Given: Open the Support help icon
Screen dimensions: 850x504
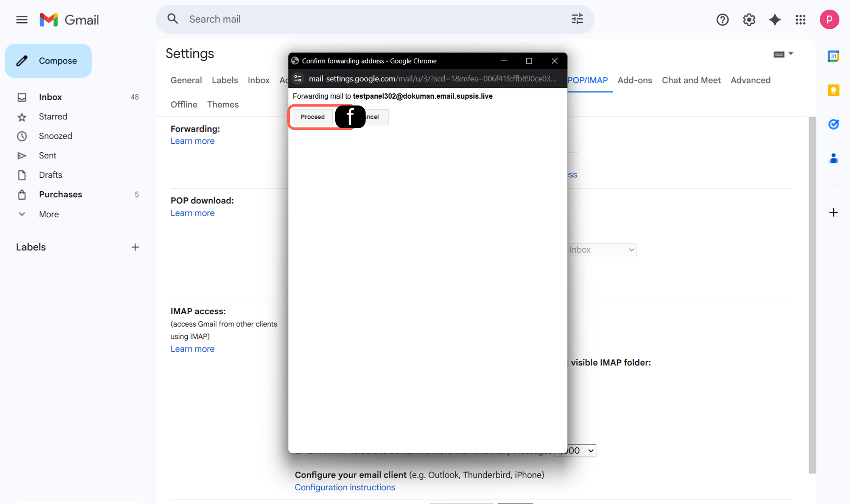Looking at the screenshot, I should click(x=722, y=20).
